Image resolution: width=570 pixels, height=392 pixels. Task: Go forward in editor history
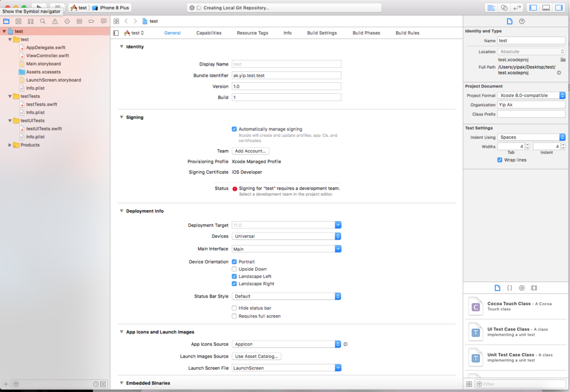(x=135, y=22)
